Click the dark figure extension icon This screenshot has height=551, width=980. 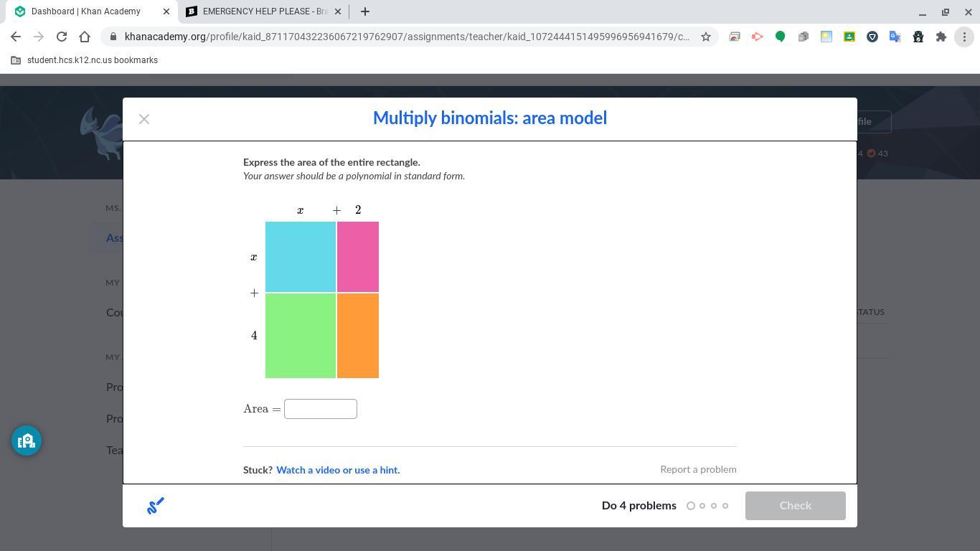(918, 37)
